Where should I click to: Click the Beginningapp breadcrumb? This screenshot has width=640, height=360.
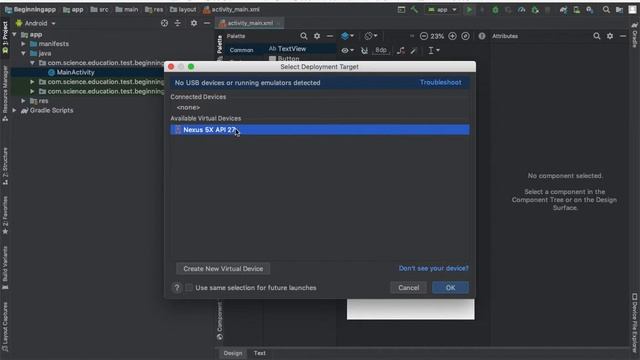[31, 9]
